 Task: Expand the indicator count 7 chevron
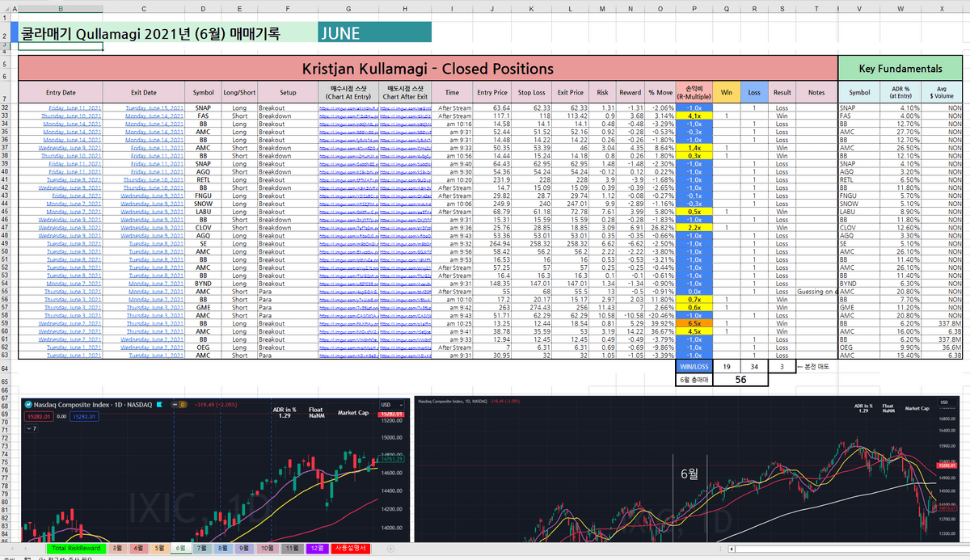pyautogui.click(x=31, y=429)
